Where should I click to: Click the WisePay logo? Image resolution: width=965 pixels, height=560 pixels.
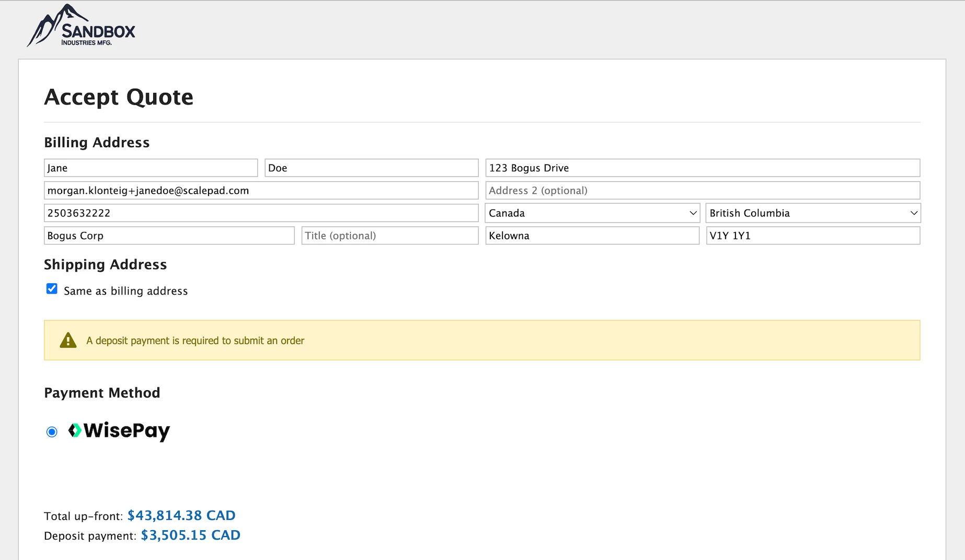click(x=119, y=431)
